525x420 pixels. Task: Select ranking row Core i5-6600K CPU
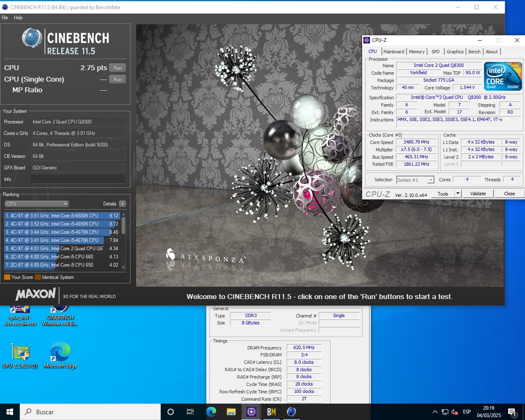pos(62,216)
